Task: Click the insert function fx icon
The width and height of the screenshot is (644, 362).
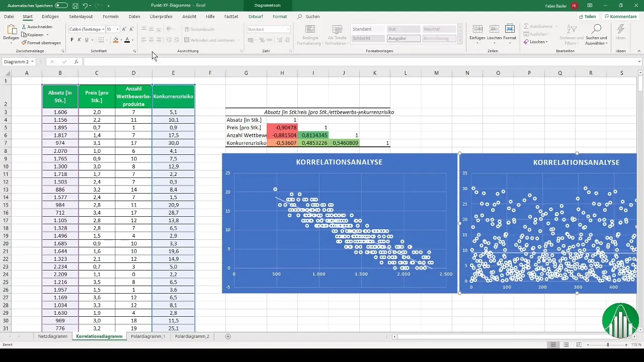Action: [x=76, y=62]
